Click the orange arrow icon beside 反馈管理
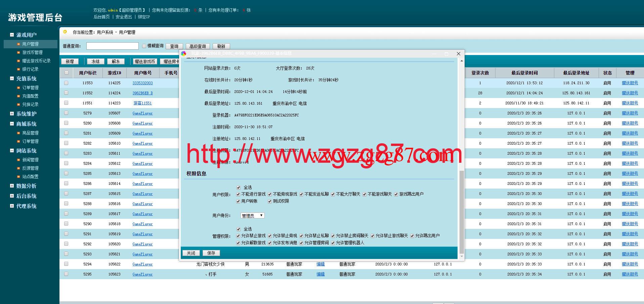This screenshot has width=644, height=304. (18, 168)
